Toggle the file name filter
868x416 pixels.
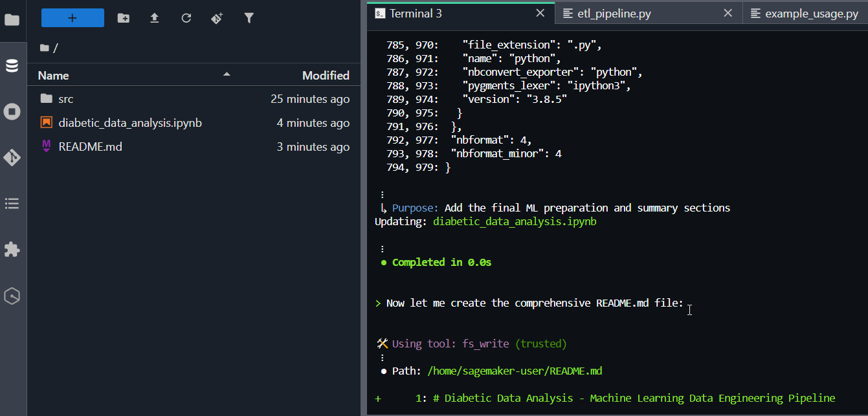[x=249, y=18]
